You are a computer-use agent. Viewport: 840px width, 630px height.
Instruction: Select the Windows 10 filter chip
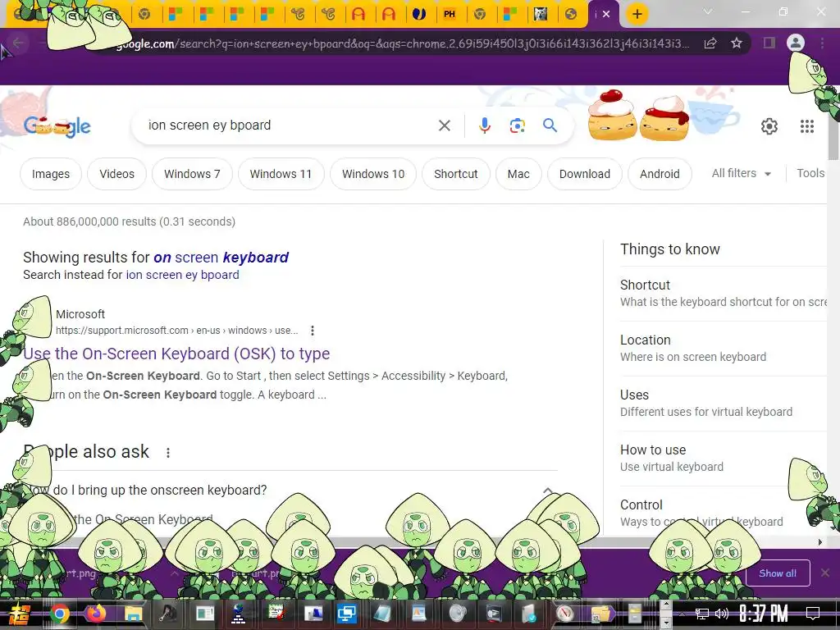[373, 174]
